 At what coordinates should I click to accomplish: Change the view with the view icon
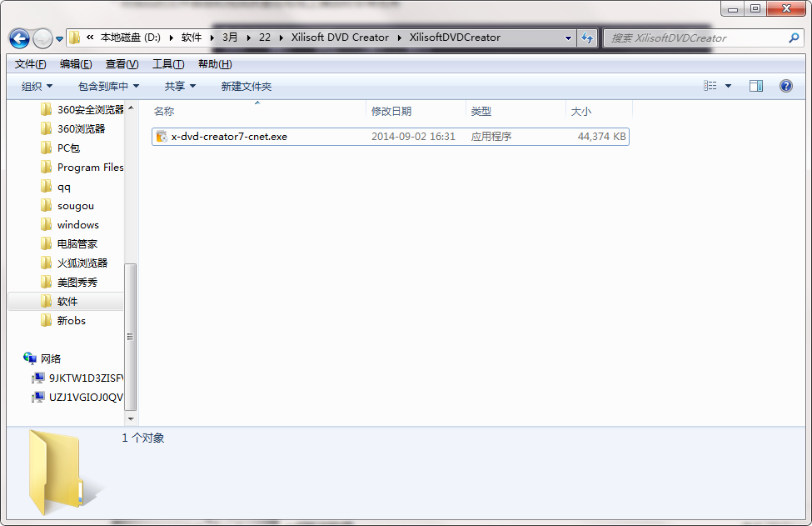pos(710,86)
